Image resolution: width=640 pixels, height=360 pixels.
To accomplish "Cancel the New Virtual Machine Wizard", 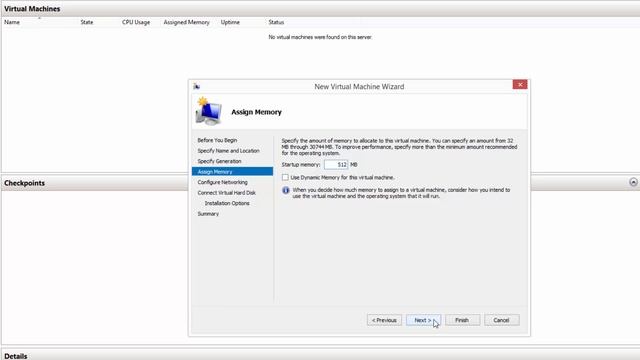I will (502, 320).
